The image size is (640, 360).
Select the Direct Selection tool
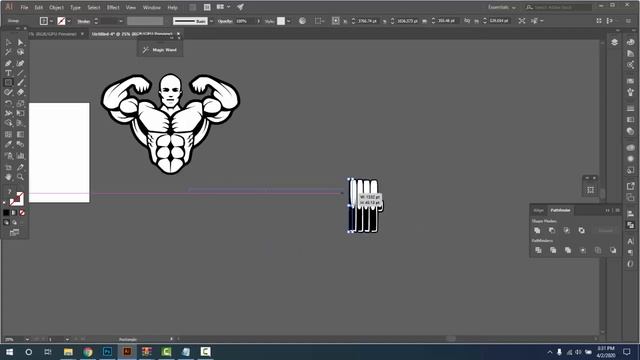[x=20, y=42]
